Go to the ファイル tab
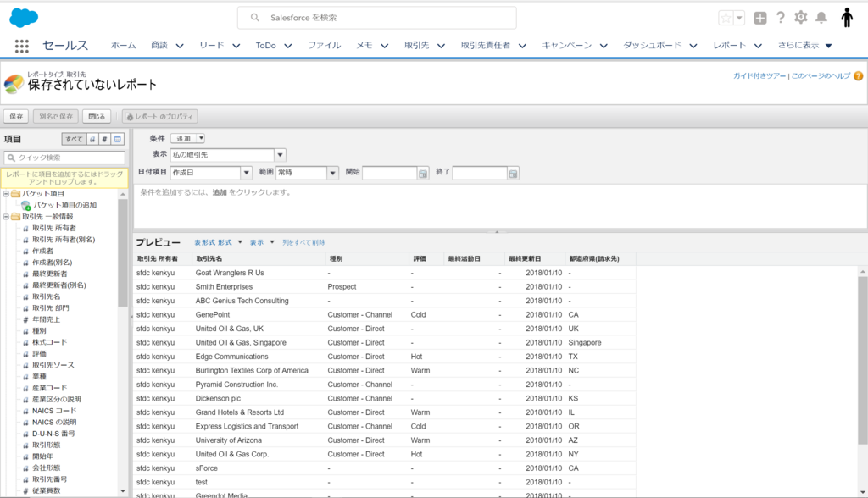The width and height of the screenshot is (868, 498). [325, 46]
